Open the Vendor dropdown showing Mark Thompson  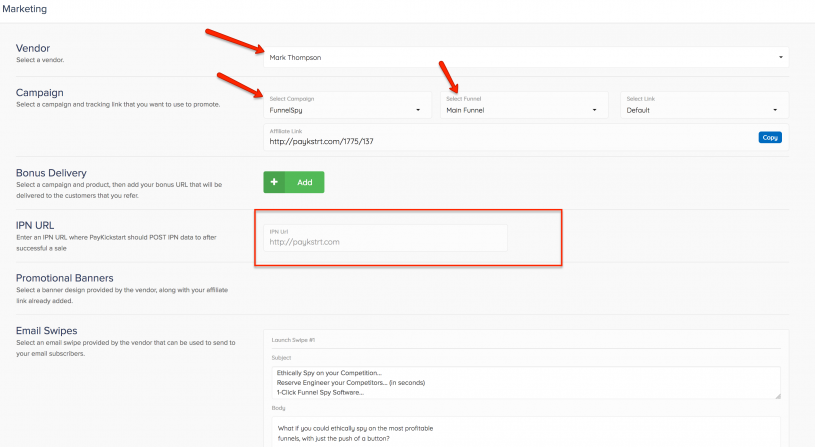(525, 58)
